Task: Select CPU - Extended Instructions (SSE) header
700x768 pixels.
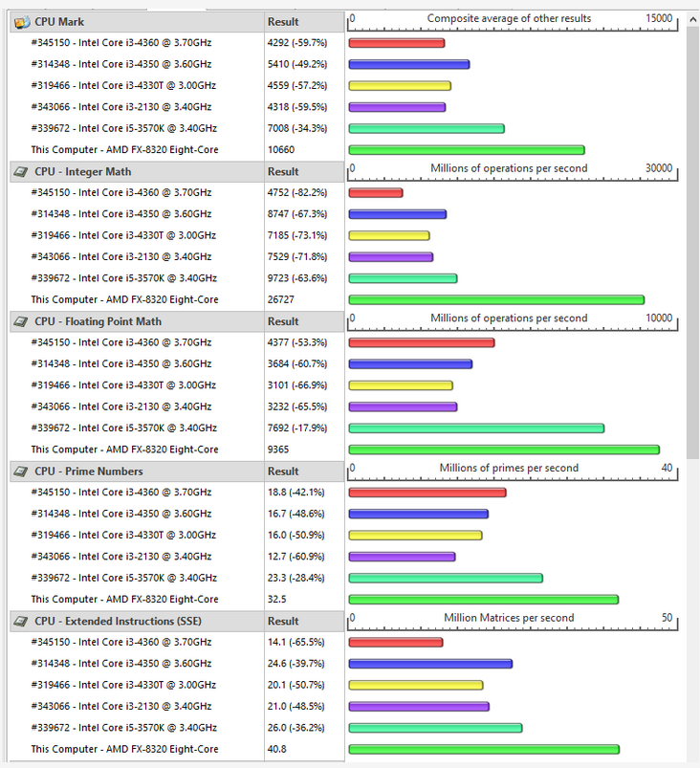Action: (177, 622)
